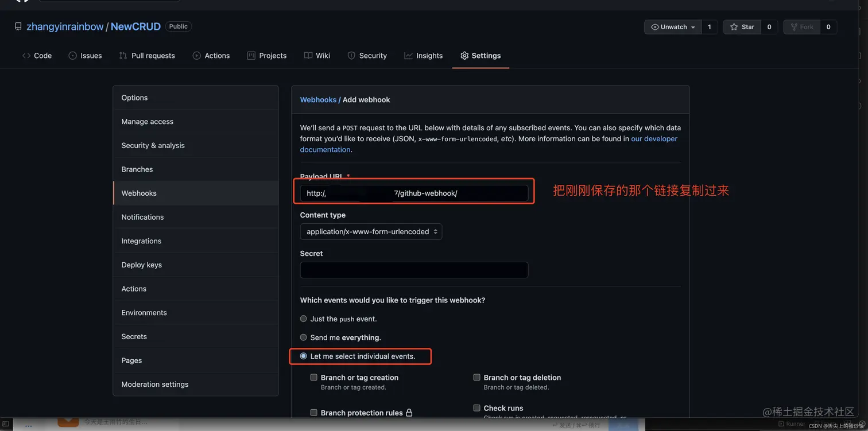Open Moderation settings
This screenshot has height=431, width=868.
[196, 385]
